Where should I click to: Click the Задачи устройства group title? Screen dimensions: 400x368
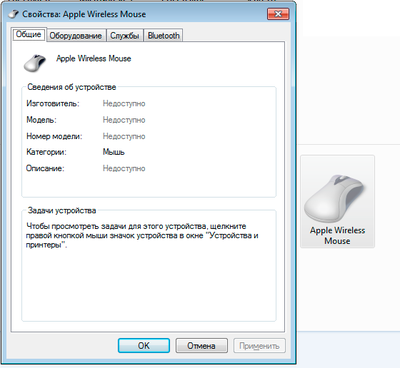click(62, 211)
